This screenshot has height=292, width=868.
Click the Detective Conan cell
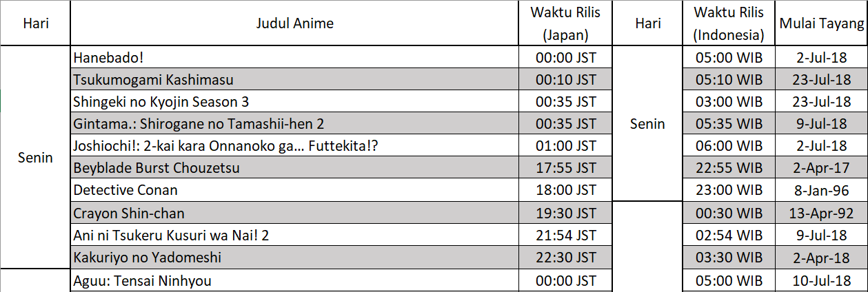click(294, 190)
